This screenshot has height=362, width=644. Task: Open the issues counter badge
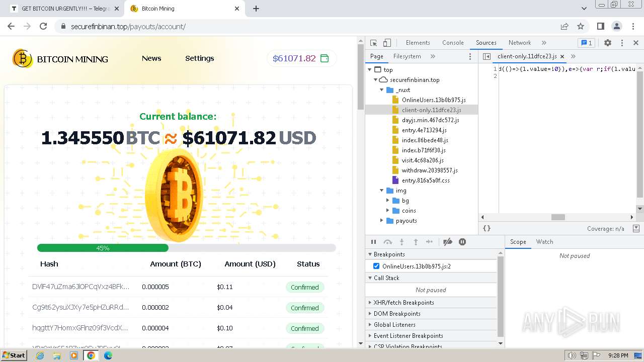coord(586,43)
